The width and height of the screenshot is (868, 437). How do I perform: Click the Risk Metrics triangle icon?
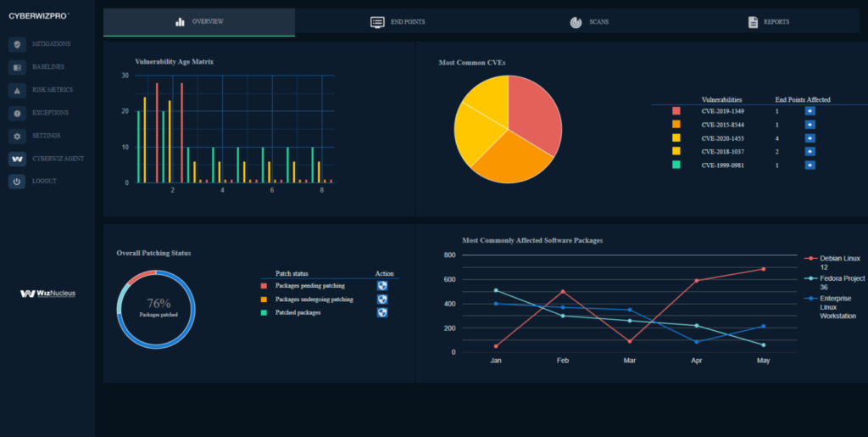point(17,90)
